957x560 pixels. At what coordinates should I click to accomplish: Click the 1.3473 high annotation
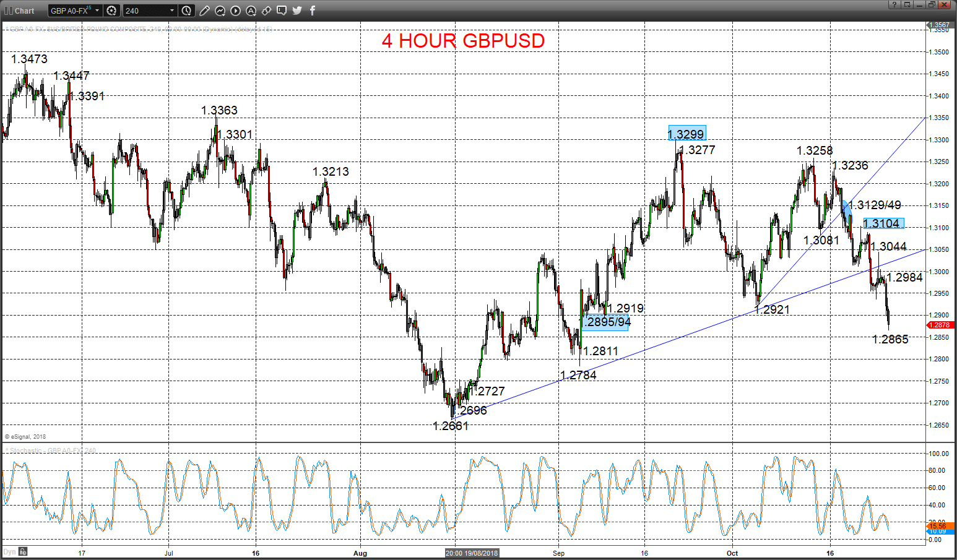point(29,59)
